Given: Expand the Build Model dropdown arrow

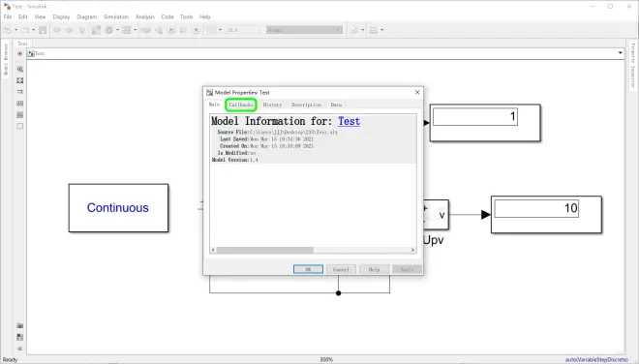Looking at the screenshot, I should [381, 30].
